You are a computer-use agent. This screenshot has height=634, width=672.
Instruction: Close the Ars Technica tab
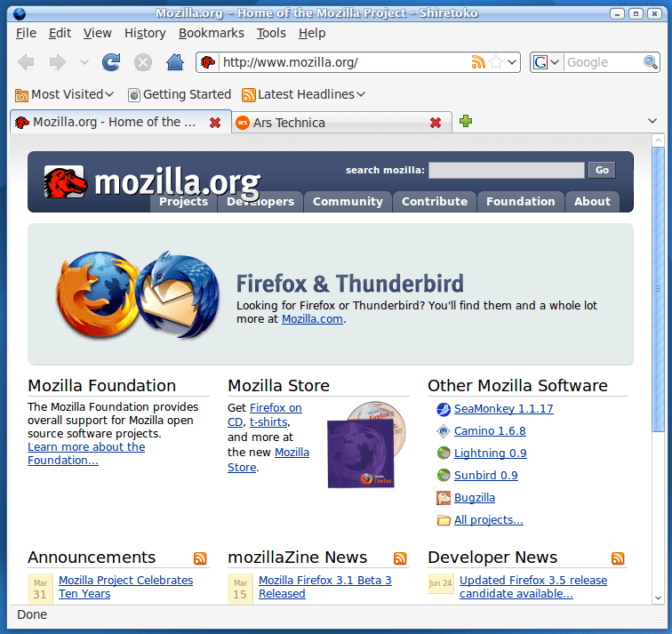(x=436, y=123)
